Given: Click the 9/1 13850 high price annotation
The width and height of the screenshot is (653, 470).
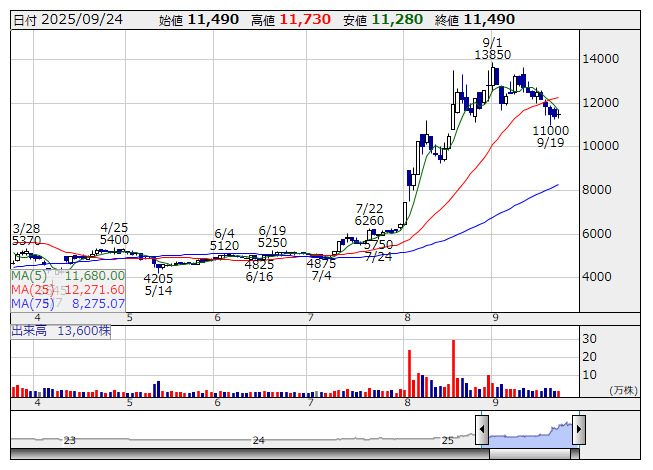Looking at the screenshot, I should 493,49.
